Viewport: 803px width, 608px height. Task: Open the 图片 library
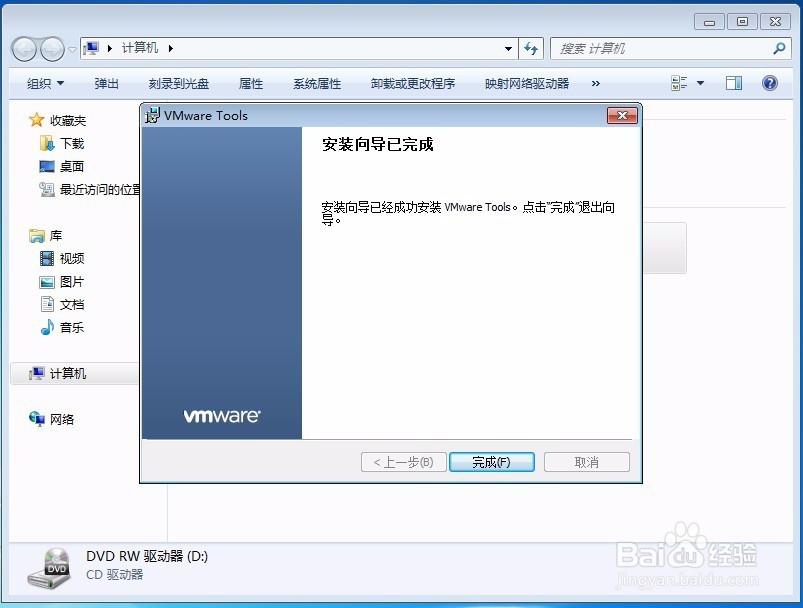pyautogui.click(x=72, y=281)
